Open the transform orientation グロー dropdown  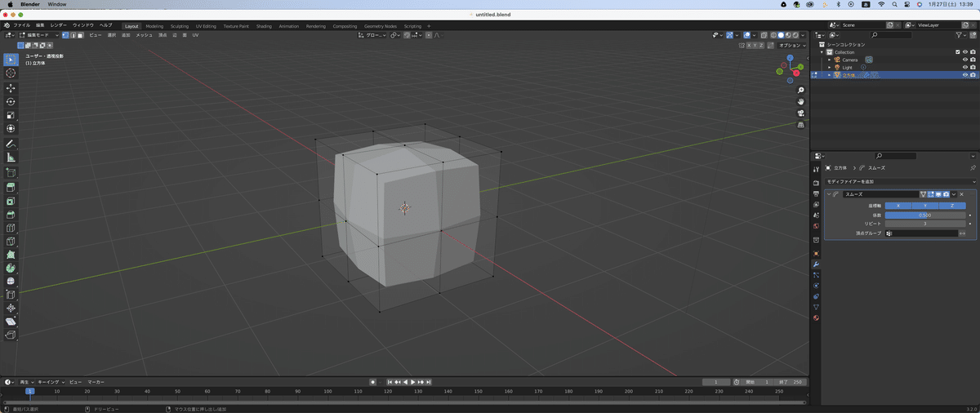point(372,35)
